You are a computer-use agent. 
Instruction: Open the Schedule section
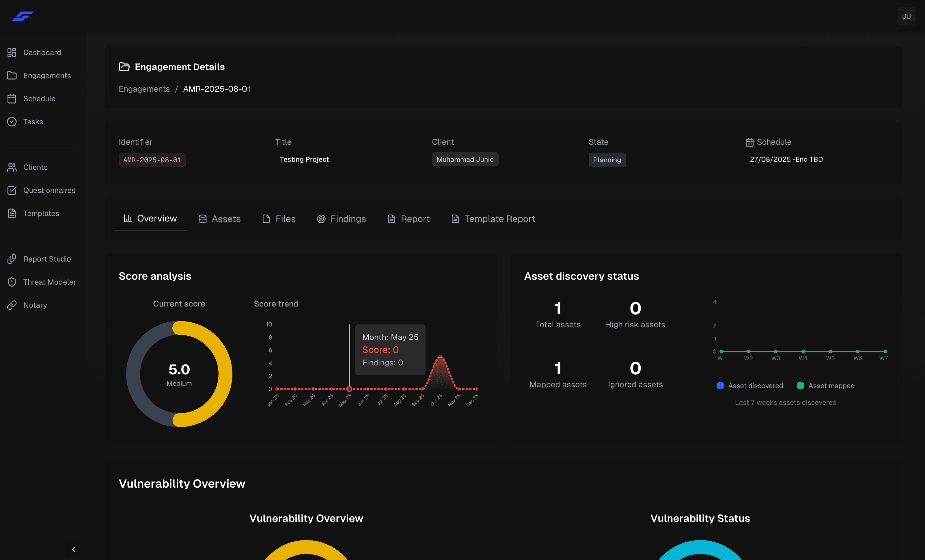(40, 98)
